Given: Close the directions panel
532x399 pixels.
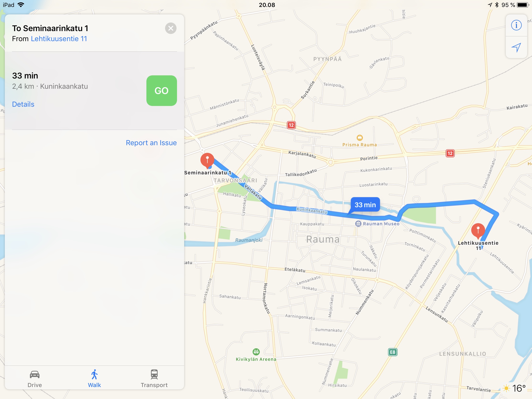Looking at the screenshot, I should (171, 28).
